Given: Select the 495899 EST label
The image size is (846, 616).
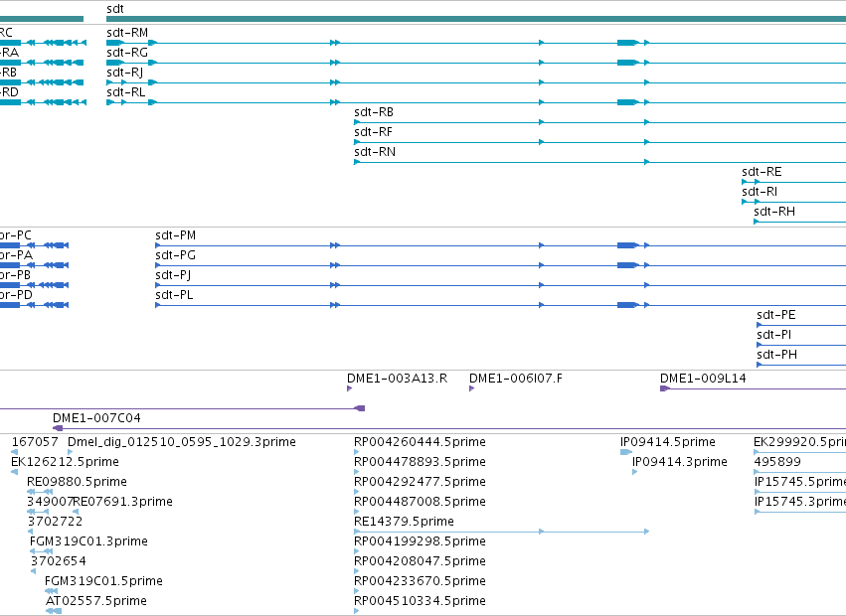Looking at the screenshot, I should pos(777,462).
